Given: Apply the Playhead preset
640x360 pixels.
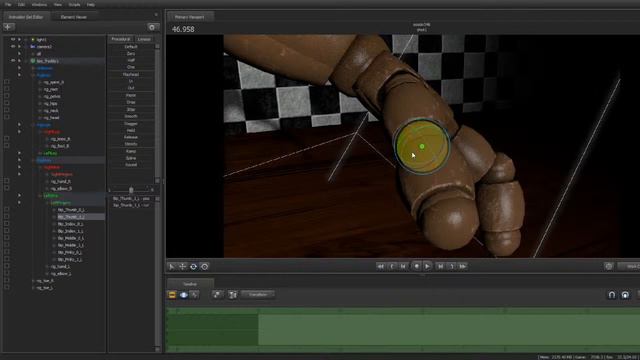Looking at the screenshot, I should (131, 74).
